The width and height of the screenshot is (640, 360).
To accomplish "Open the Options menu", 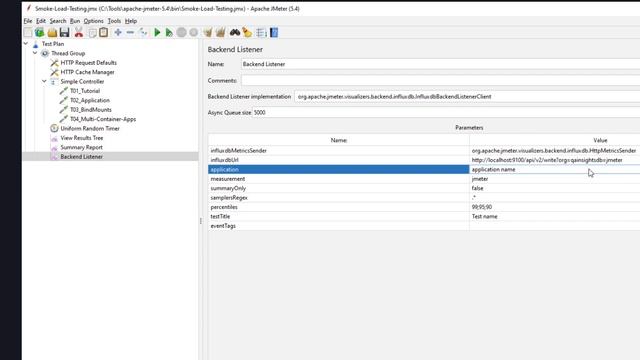I will point(93,21).
